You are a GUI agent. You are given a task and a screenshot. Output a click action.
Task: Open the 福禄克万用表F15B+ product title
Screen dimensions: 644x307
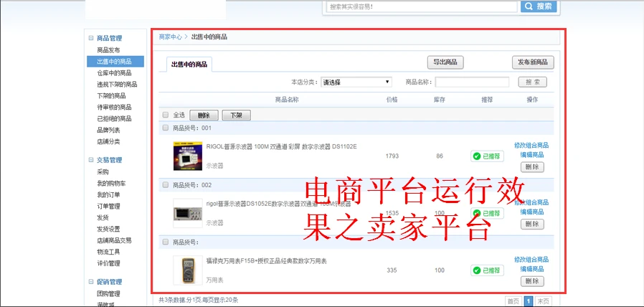click(x=266, y=261)
